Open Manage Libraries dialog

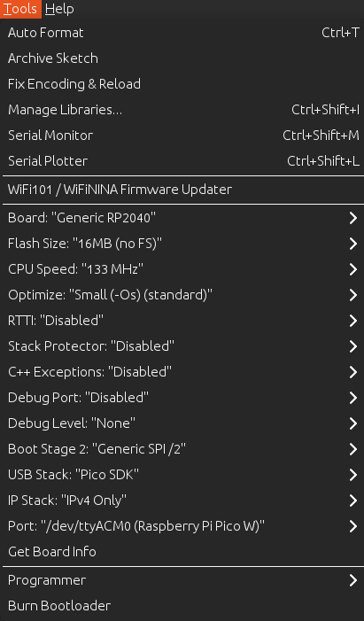[182, 110]
